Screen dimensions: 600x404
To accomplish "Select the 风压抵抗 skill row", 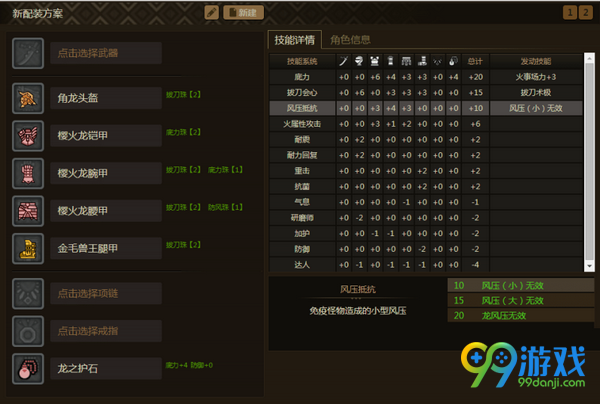I will (426, 108).
